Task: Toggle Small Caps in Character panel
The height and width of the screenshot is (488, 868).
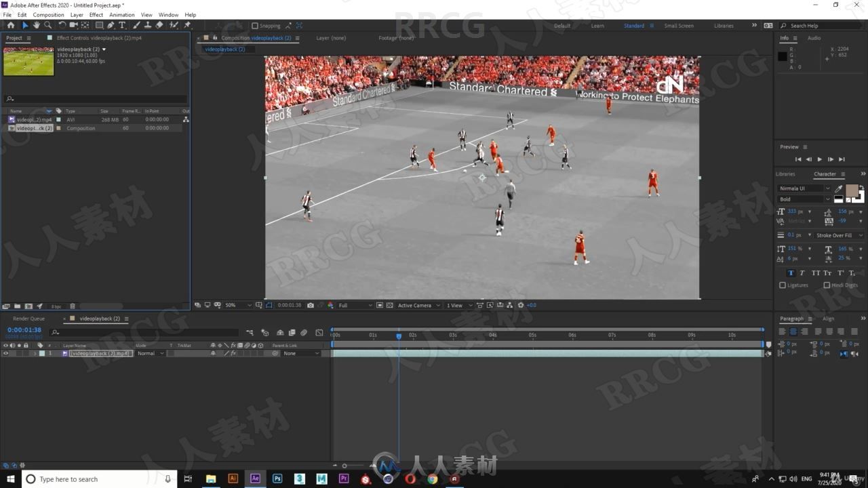Action: click(827, 273)
